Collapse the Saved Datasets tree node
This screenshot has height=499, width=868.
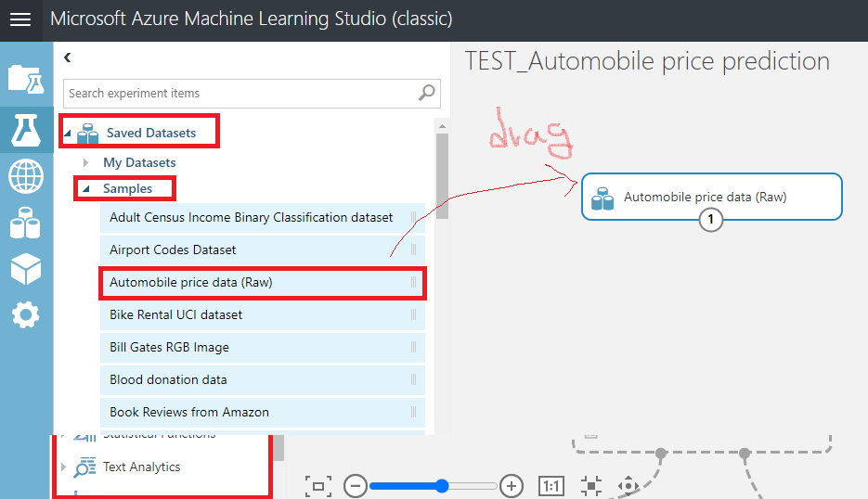(x=68, y=134)
